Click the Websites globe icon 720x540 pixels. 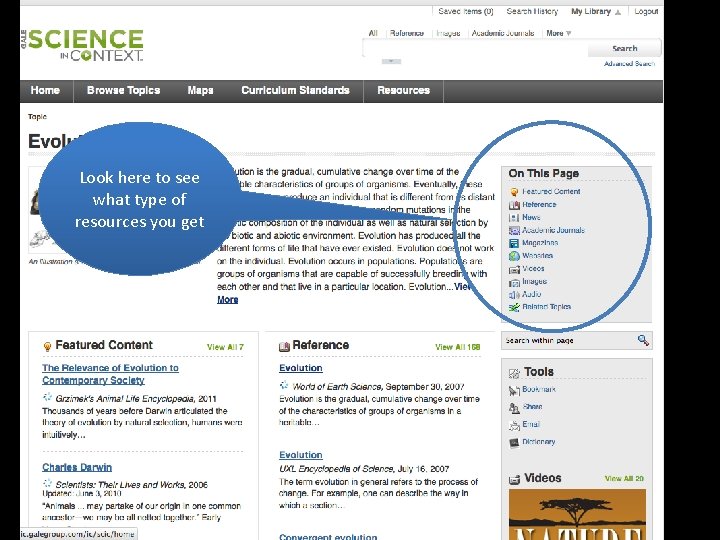(x=514, y=256)
